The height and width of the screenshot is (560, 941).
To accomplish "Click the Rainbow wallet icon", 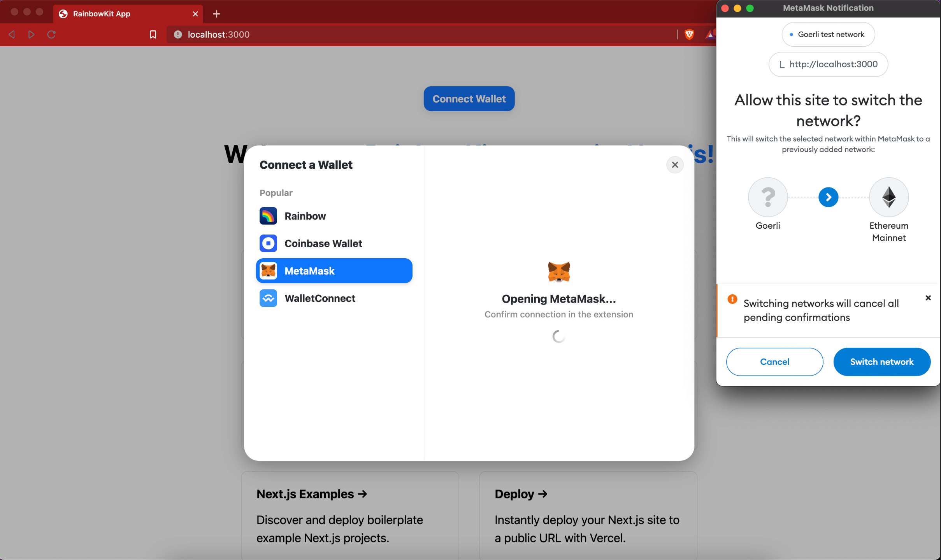I will [x=268, y=216].
